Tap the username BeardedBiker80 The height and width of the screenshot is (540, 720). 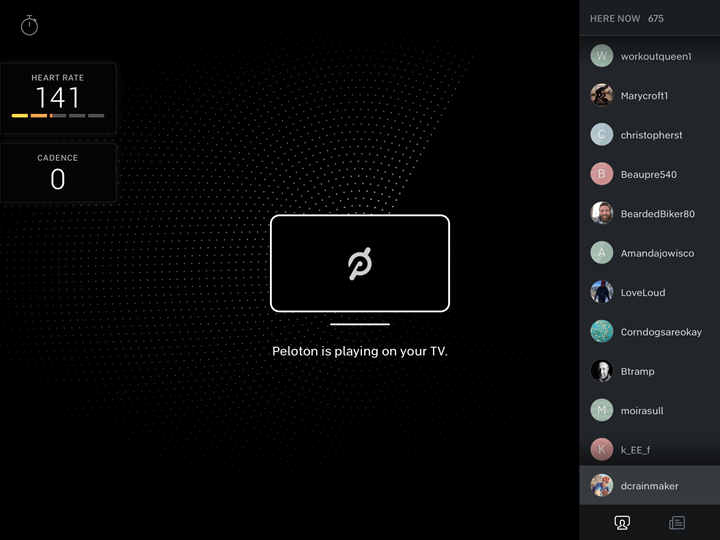(658, 214)
